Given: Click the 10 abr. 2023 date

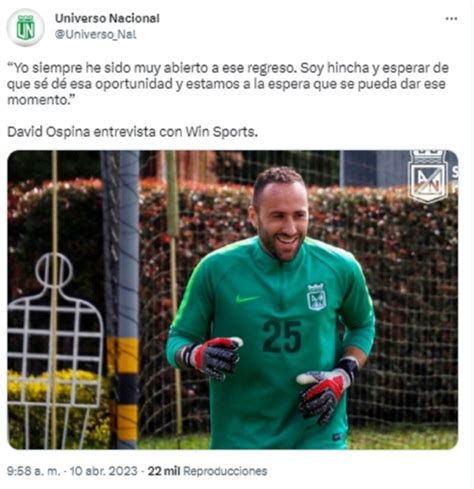Looking at the screenshot, I should point(104,471).
